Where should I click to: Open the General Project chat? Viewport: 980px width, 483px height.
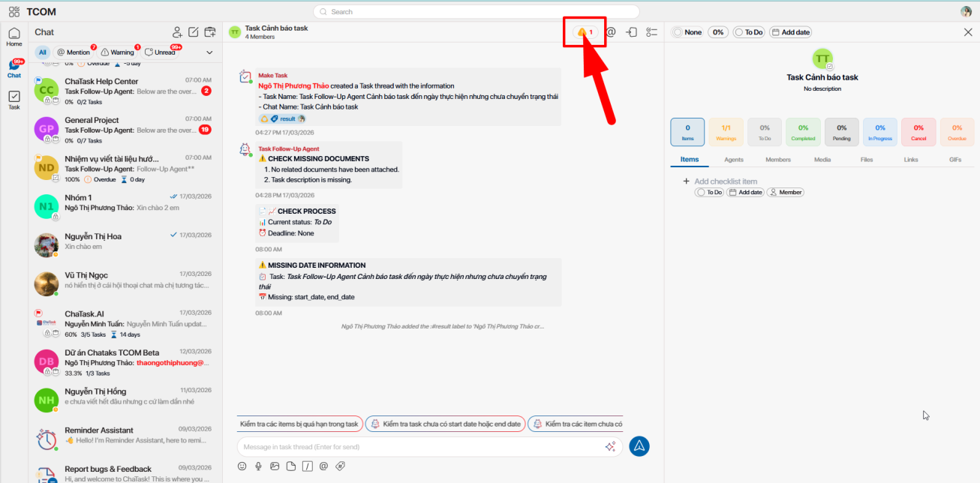coord(125,130)
